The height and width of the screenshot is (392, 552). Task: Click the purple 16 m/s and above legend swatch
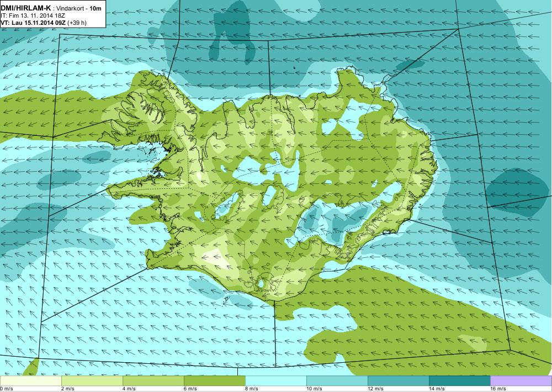(521, 381)
